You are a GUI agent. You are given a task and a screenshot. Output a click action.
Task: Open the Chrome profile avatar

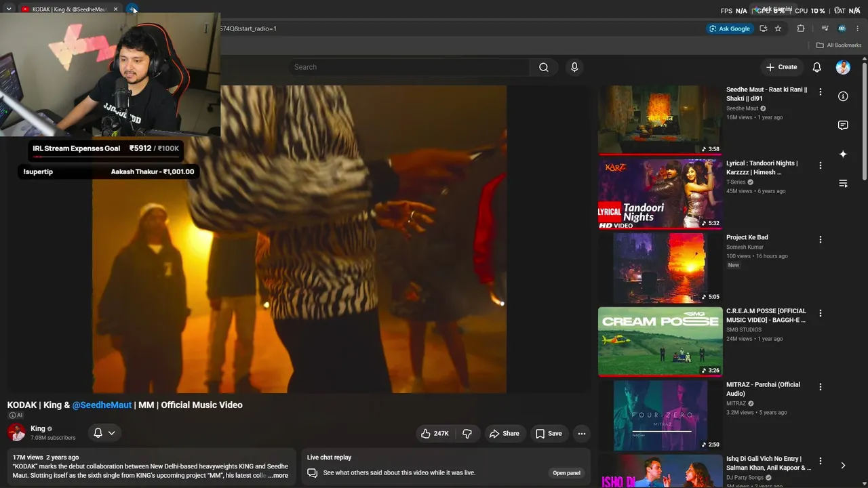(842, 28)
